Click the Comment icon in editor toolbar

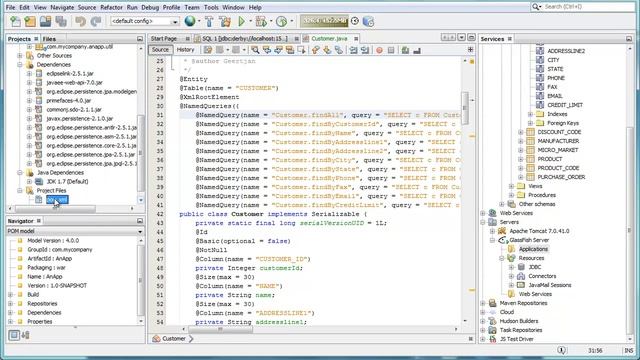(405, 50)
